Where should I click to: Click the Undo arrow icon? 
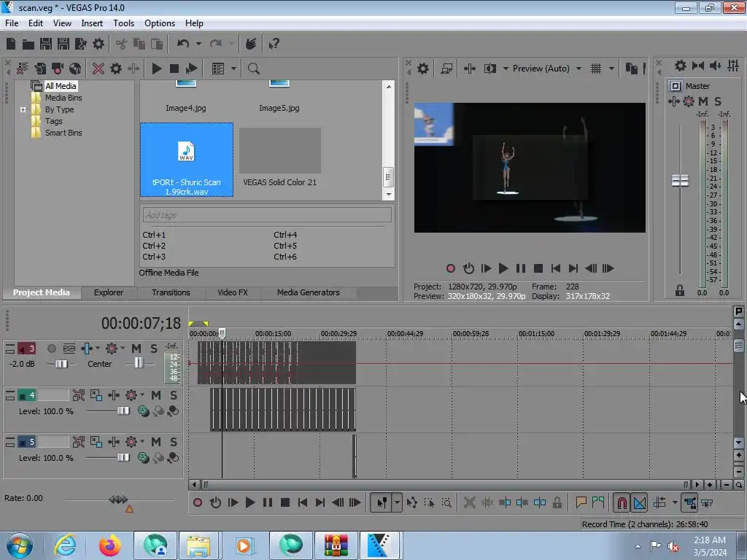183,44
